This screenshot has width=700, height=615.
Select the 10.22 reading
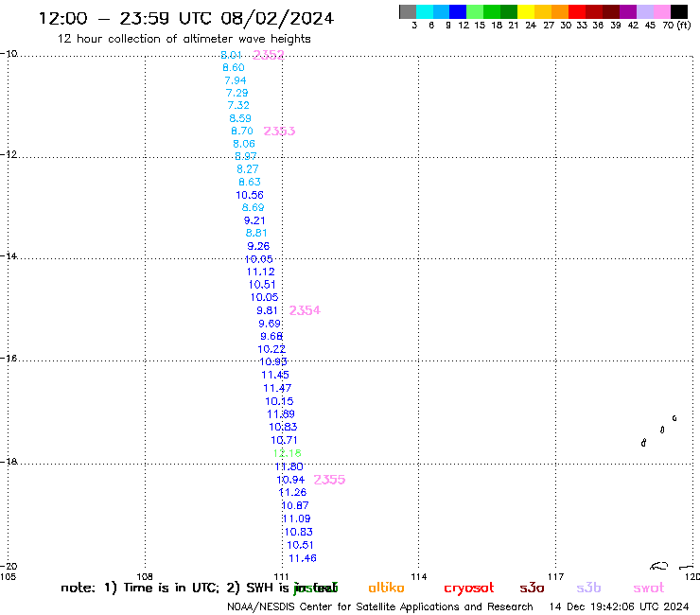(x=271, y=349)
